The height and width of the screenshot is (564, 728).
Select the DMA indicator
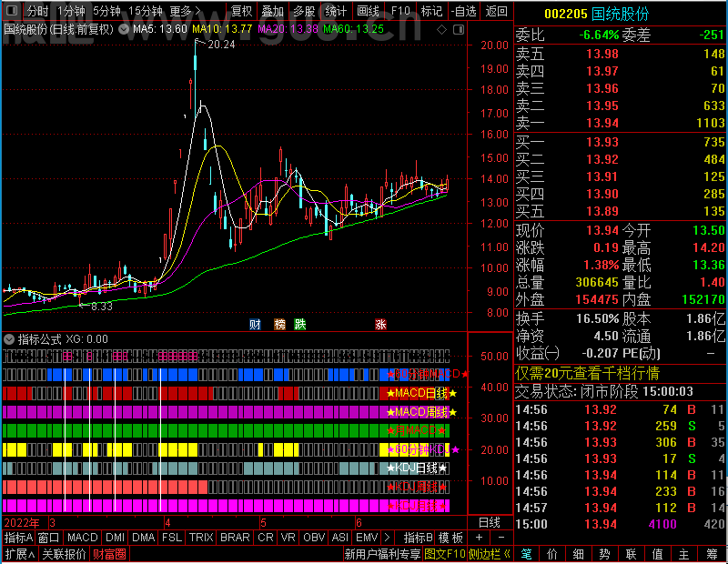click(x=144, y=538)
